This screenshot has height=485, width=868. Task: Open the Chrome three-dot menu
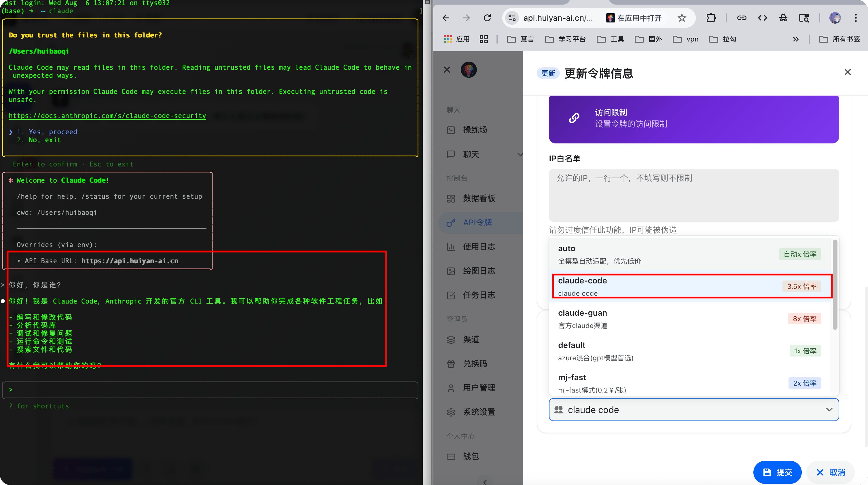[x=856, y=18]
